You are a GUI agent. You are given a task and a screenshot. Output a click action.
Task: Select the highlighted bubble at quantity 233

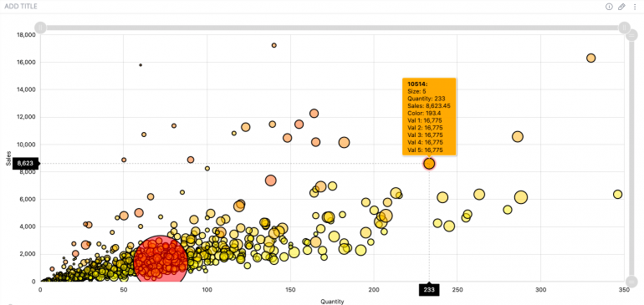click(x=429, y=164)
